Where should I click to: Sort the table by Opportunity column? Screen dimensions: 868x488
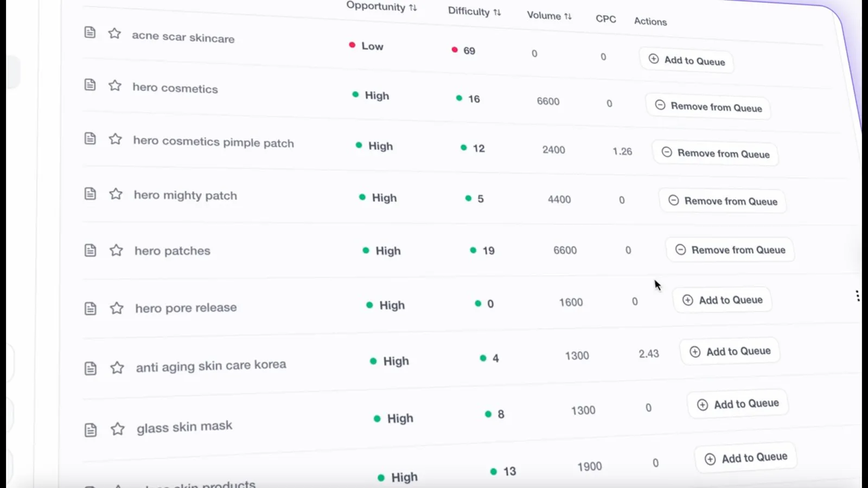click(x=381, y=7)
